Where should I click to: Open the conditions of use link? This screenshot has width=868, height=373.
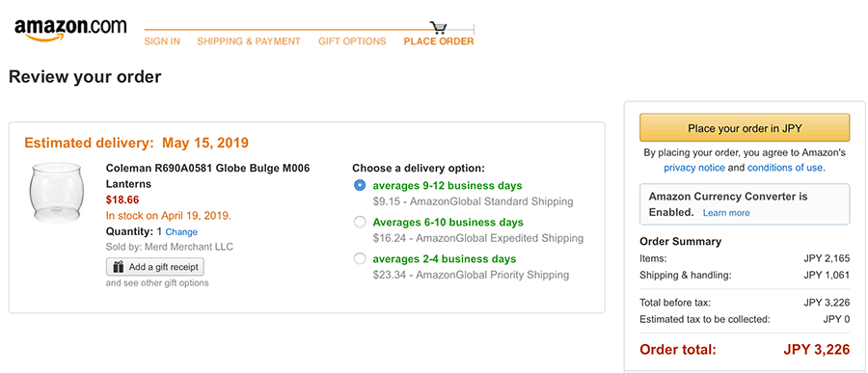click(785, 168)
